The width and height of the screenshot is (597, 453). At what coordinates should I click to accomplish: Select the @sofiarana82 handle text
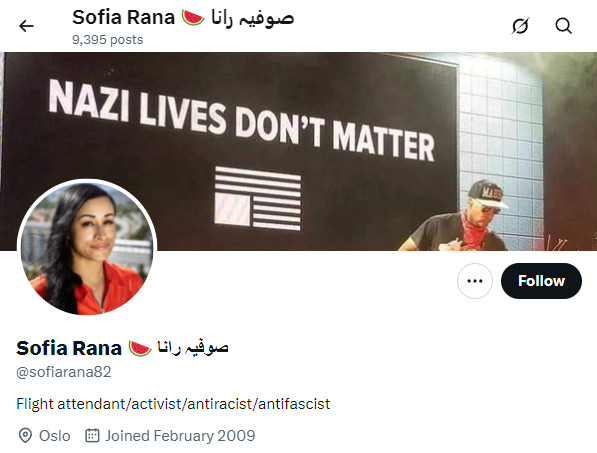(x=64, y=372)
